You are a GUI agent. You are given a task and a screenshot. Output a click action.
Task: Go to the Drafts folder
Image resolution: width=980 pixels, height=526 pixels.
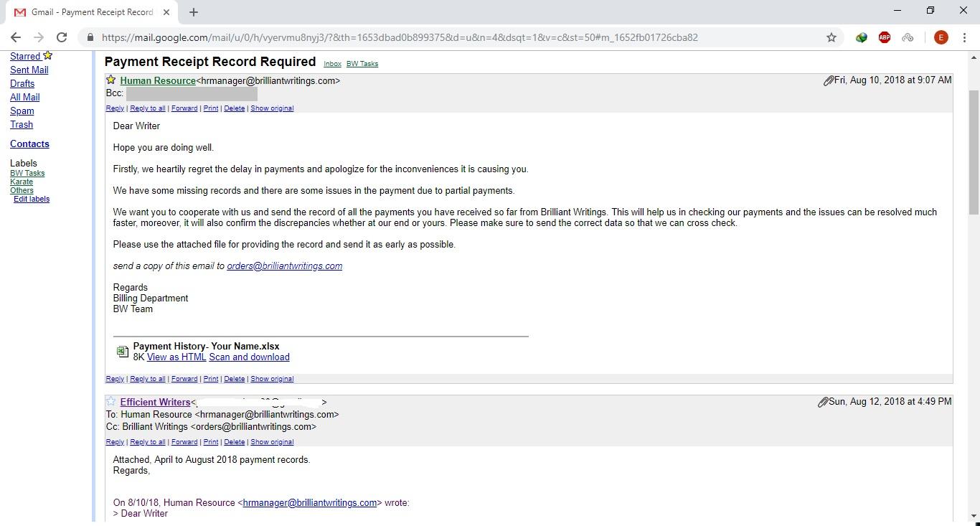[22, 83]
